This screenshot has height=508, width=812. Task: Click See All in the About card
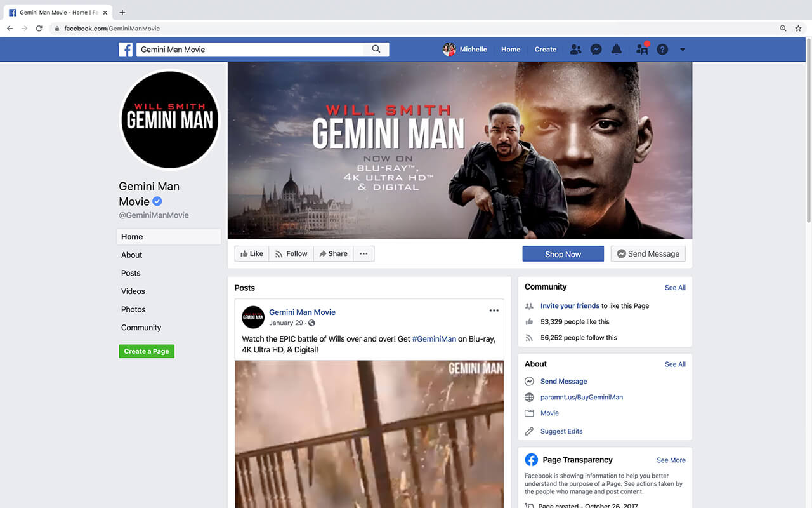(x=675, y=364)
